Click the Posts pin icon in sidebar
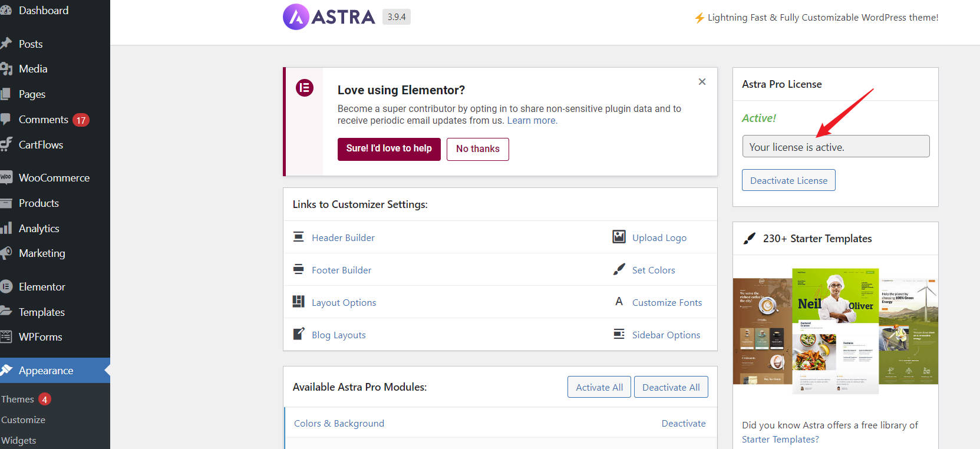Screen dimensions: 980x449 (x=6, y=44)
